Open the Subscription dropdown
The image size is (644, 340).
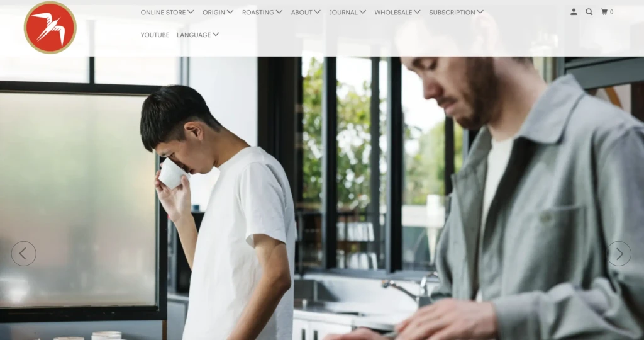pyautogui.click(x=456, y=13)
